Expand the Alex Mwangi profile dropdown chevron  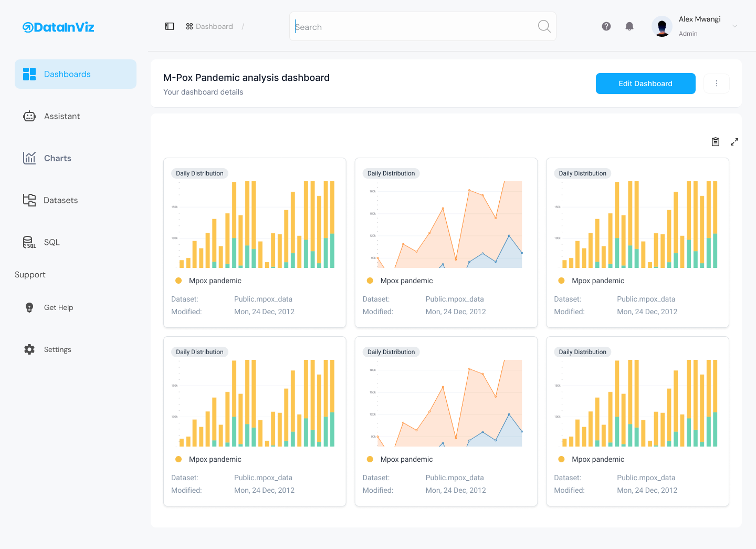(734, 26)
